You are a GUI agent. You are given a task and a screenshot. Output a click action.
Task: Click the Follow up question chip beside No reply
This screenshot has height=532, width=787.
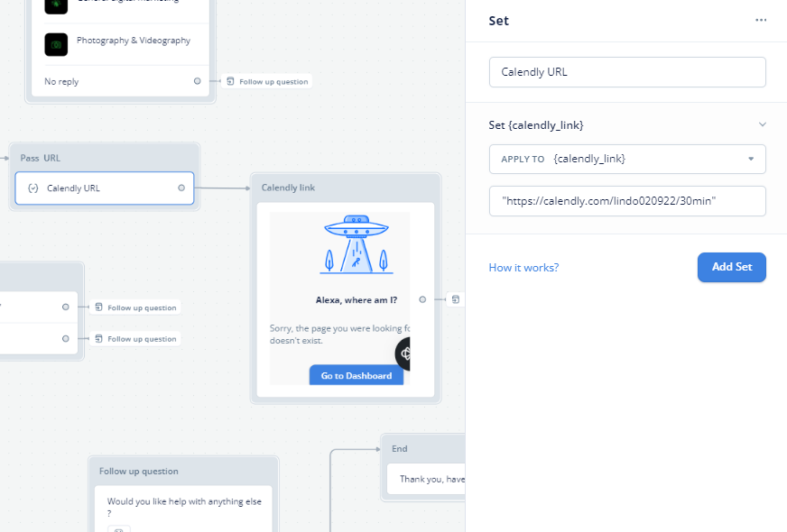pyautogui.click(x=266, y=81)
